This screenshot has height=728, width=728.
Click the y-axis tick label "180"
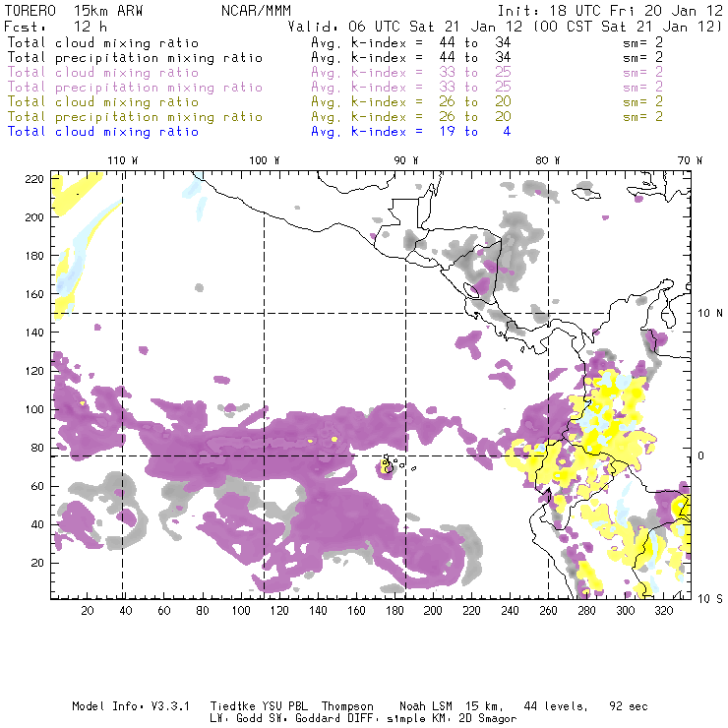(x=34, y=256)
